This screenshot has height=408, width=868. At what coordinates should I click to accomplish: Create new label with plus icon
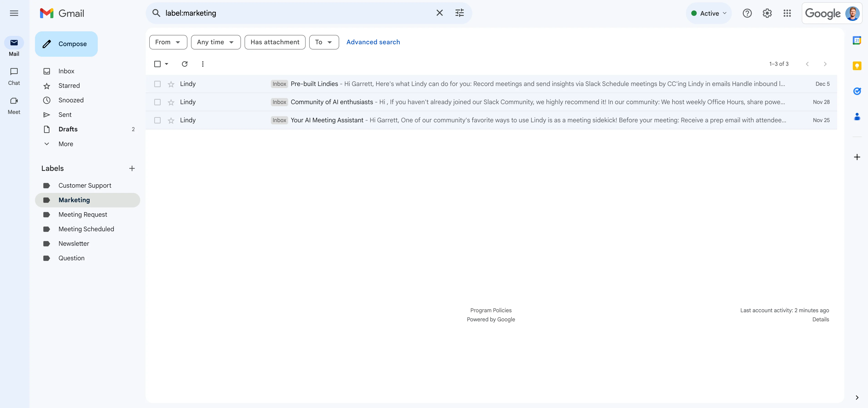pos(132,168)
